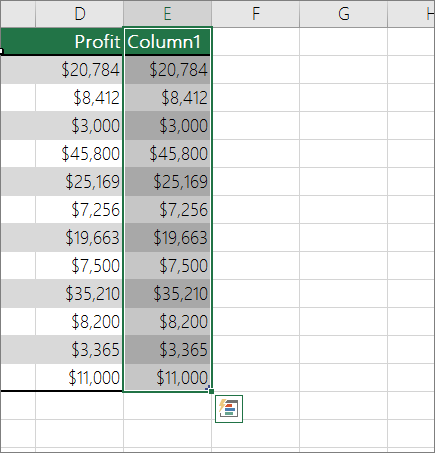The height and width of the screenshot is (453, 435).
Task: Select the $7,256 cell in Profit column
Action: coord(79,210)
